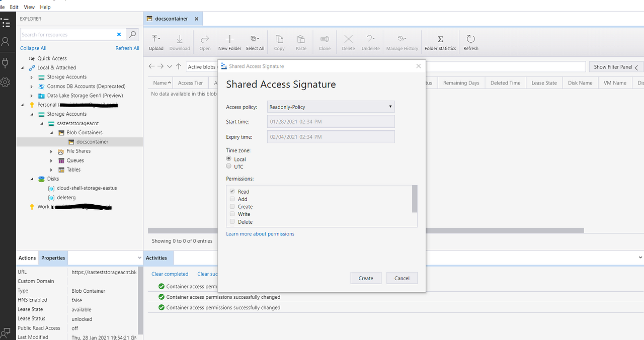Open Folder Statistics from the toolbar
The image size is (644, 340).
(x=440, y=42)
